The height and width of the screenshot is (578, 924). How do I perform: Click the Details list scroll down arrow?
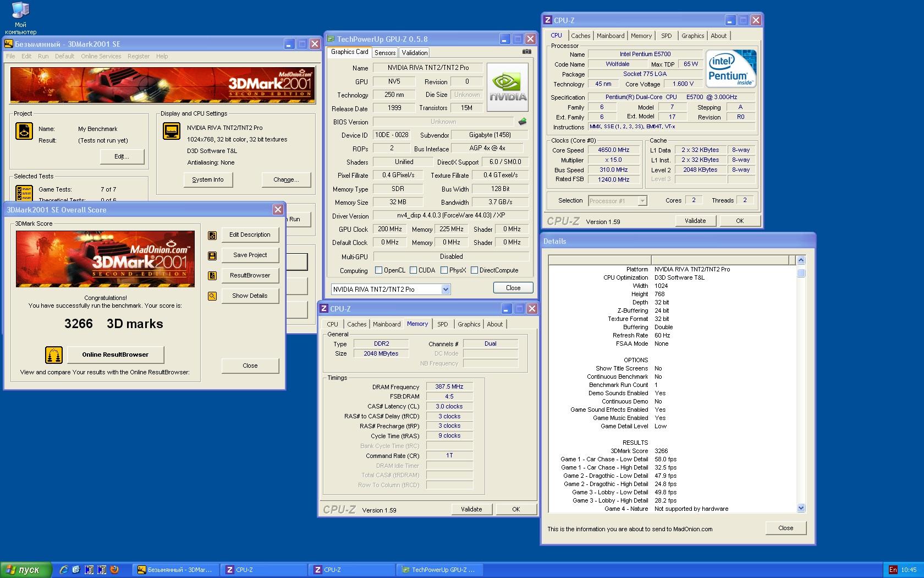[x=801, y=508]
